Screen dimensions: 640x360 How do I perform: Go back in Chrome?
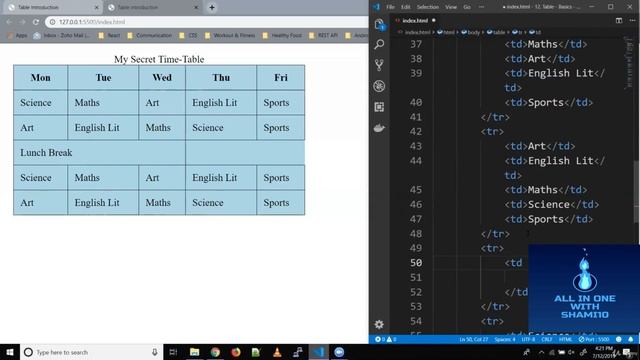[9, 22]
